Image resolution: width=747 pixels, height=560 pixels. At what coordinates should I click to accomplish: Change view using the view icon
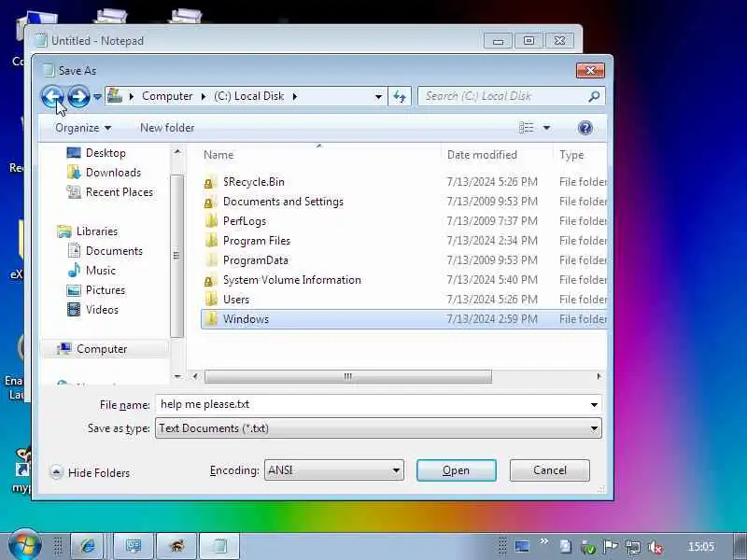click(527, 128)
